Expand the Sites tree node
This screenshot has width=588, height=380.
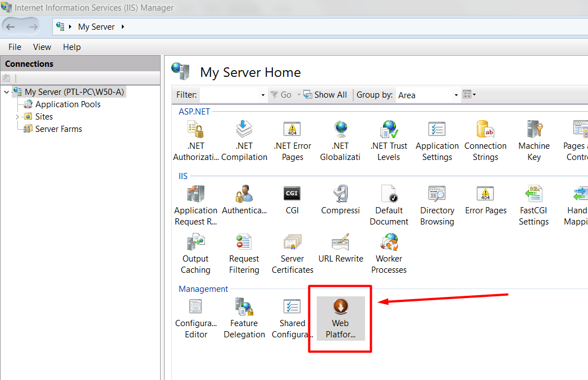[x=17, y=117]
